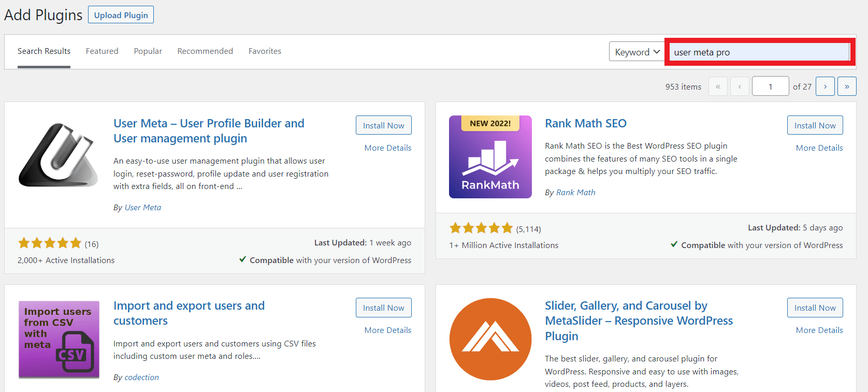Screen dimensions: 868x392
Task: Install the Rank Math SEO plugin
Action: click(x=815, y=125)
